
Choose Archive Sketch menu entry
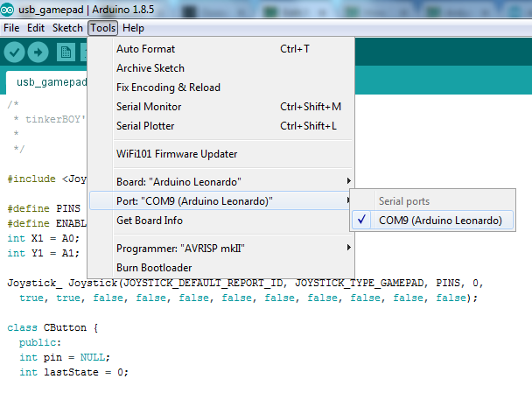pos(220,68)
